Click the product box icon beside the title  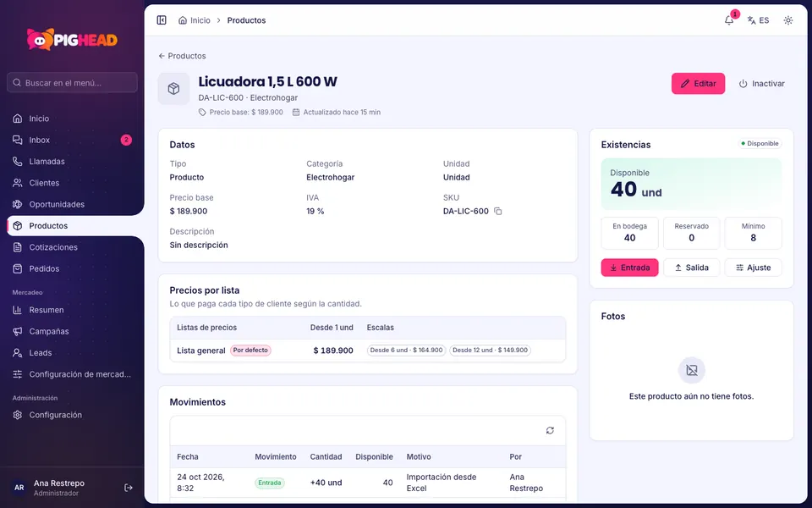pos(174,89)
